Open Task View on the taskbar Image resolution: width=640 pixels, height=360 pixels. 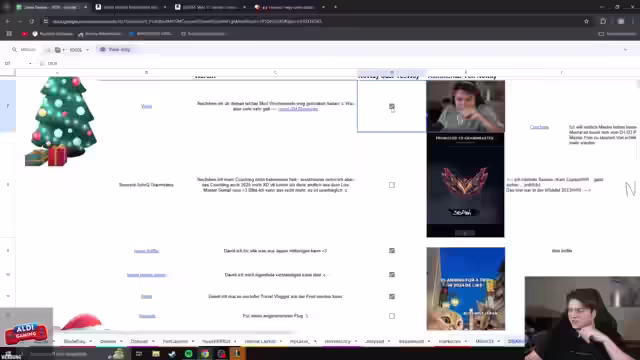pos(139,354)
